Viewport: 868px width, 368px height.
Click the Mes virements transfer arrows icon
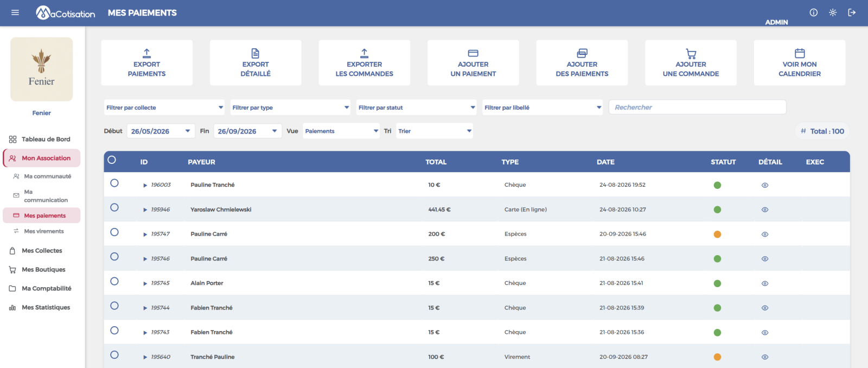click(16, 231)
